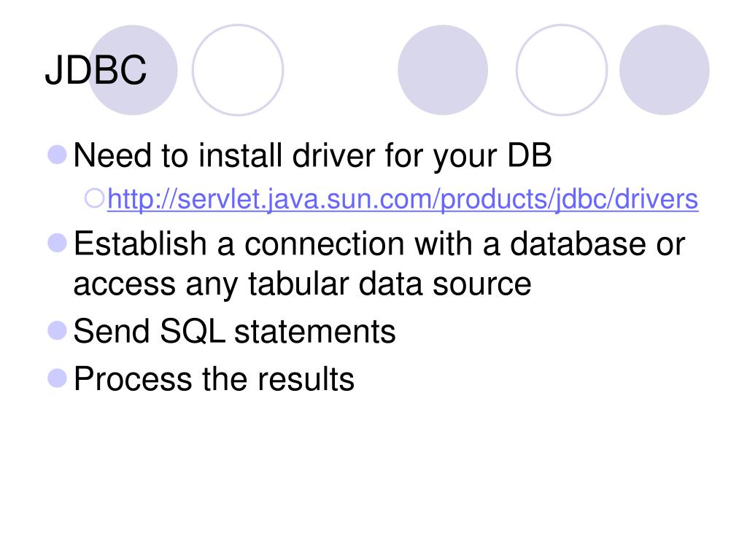Image resolution: width=747 pixels, height=560 pixels.
Task: Click the first outlined circle in header
Action: (x=238, y=70)
